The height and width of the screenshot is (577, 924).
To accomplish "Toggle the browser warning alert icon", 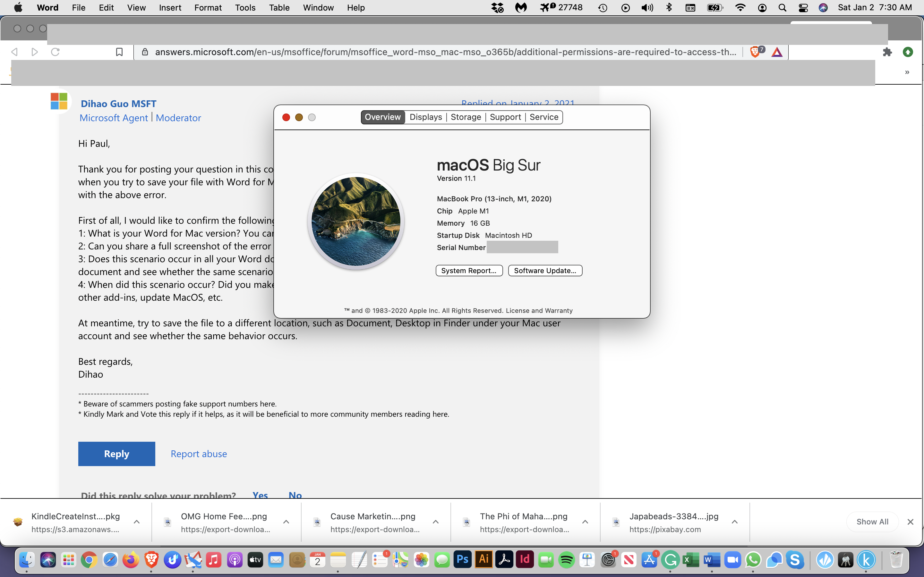I will pyautogui.click(x=777, y=51).
